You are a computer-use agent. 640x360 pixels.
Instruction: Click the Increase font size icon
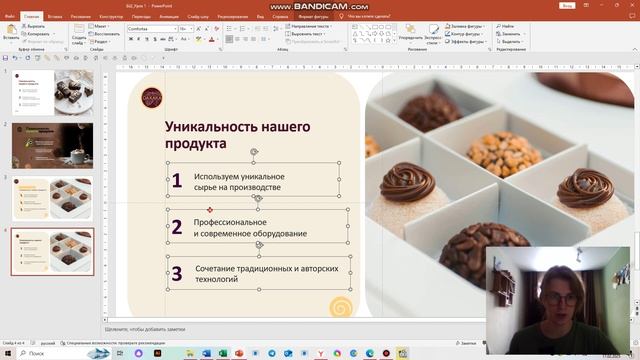pyautogui.click(x=199, y=29)
